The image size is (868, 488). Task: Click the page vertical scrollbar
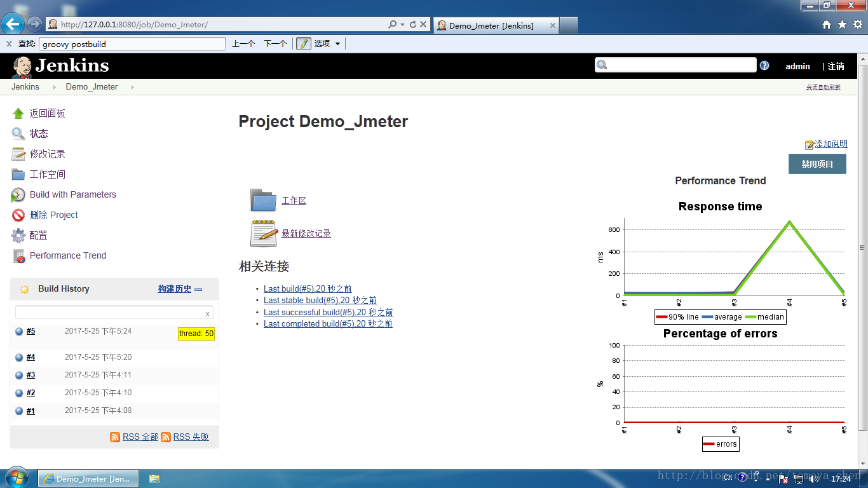click(x=862, y=248)
